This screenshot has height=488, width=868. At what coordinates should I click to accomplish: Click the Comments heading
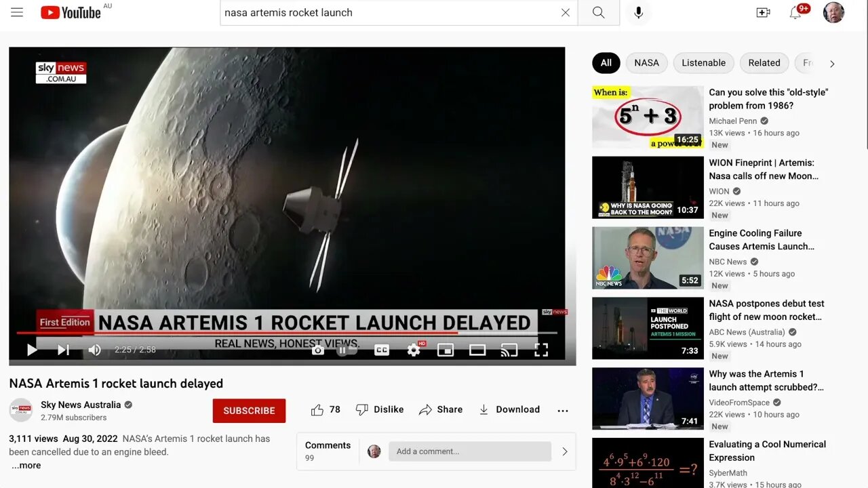click(x=328, y=445)
